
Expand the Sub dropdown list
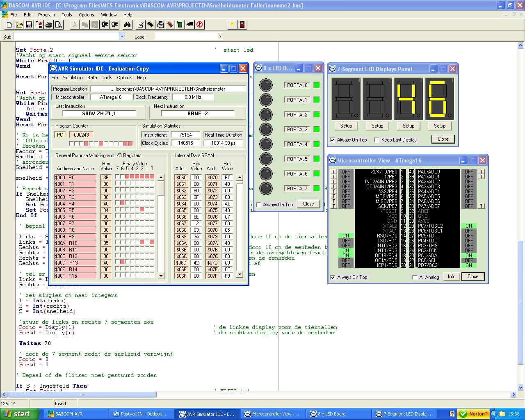coord(122,37)
